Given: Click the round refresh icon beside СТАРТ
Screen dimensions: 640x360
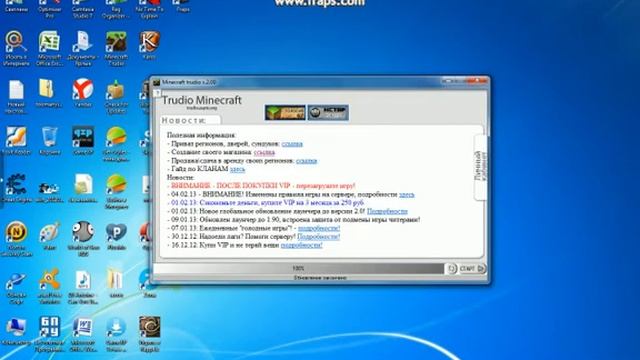Looking at the screenshot, I should (451, 269).
